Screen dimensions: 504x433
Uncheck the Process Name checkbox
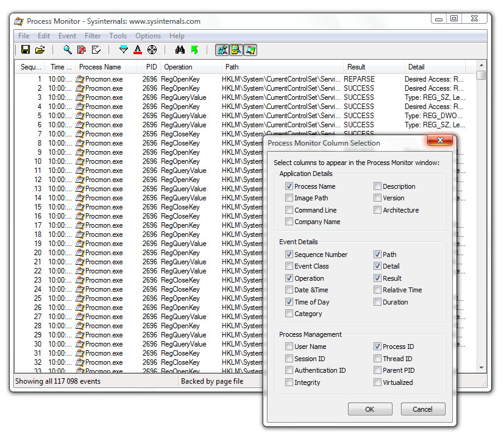[x=289, y=186]
